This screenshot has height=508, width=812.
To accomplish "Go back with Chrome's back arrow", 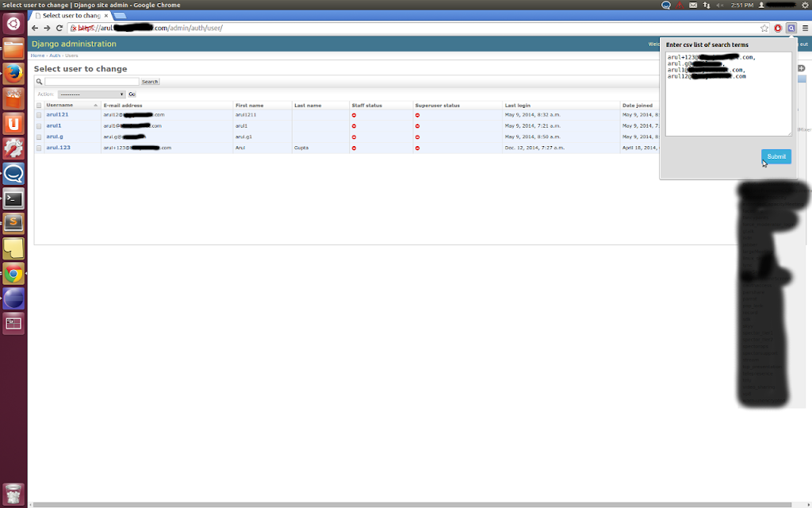I will click(x=35, y=28).
